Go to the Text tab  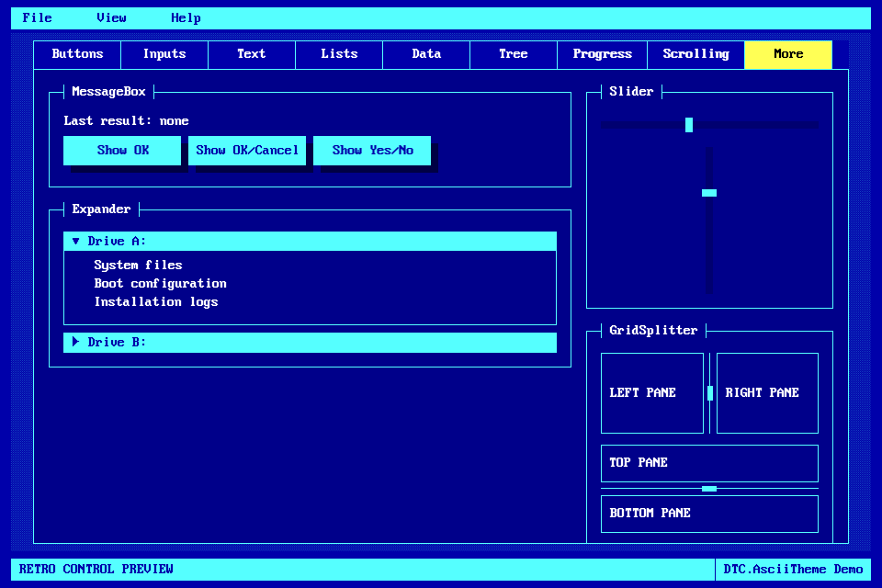tap(252, 54)
